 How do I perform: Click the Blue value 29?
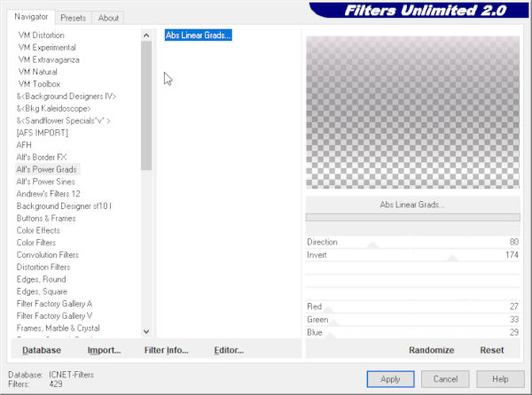[x=514, y=332]
